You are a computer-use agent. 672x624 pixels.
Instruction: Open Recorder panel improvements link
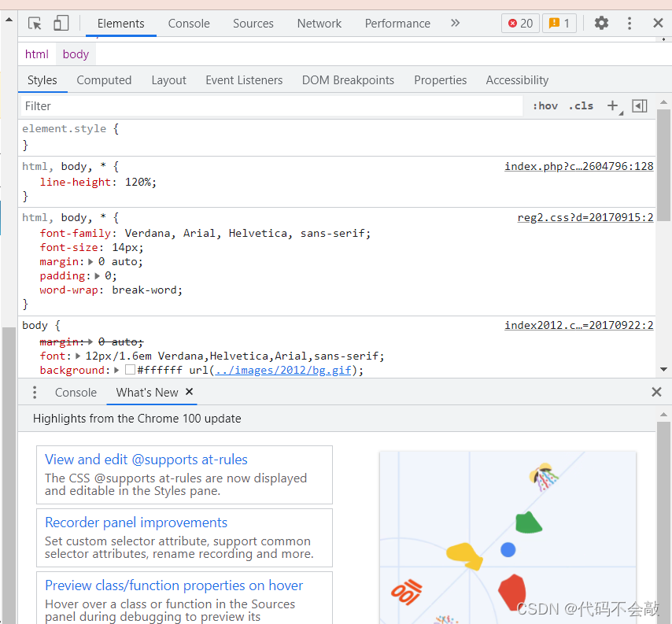[x=136, y=522]
